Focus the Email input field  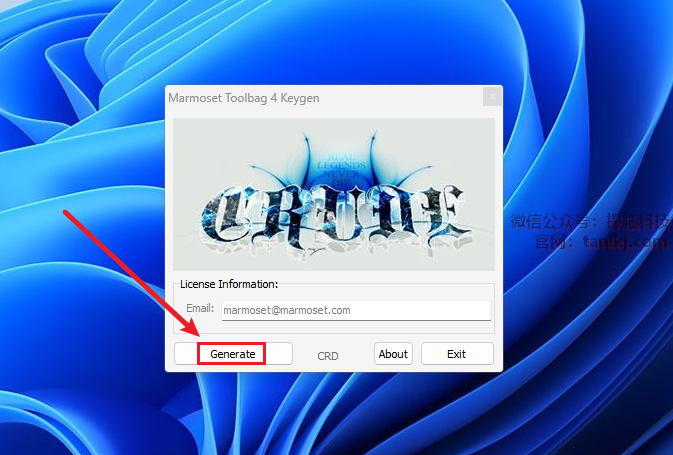[356, 310]
